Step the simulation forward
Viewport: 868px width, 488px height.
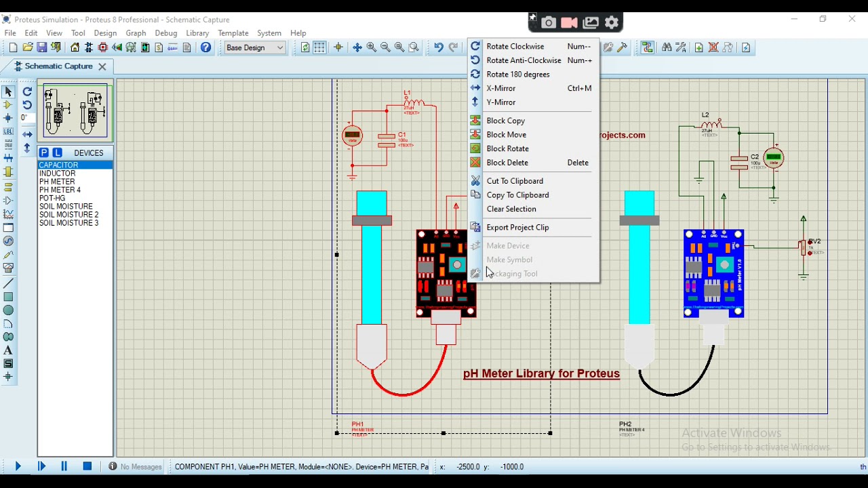point(41,466)
